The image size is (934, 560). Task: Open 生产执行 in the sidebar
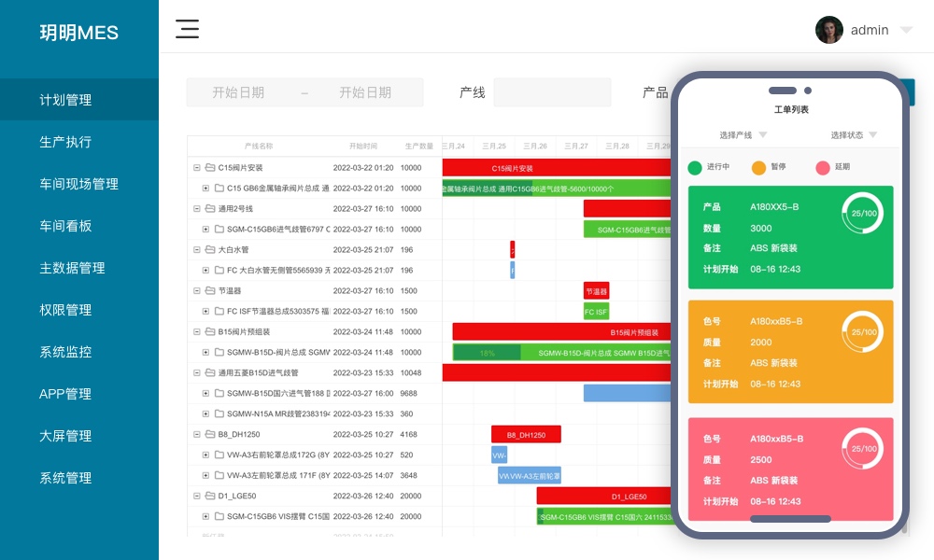tap(65, 142)
